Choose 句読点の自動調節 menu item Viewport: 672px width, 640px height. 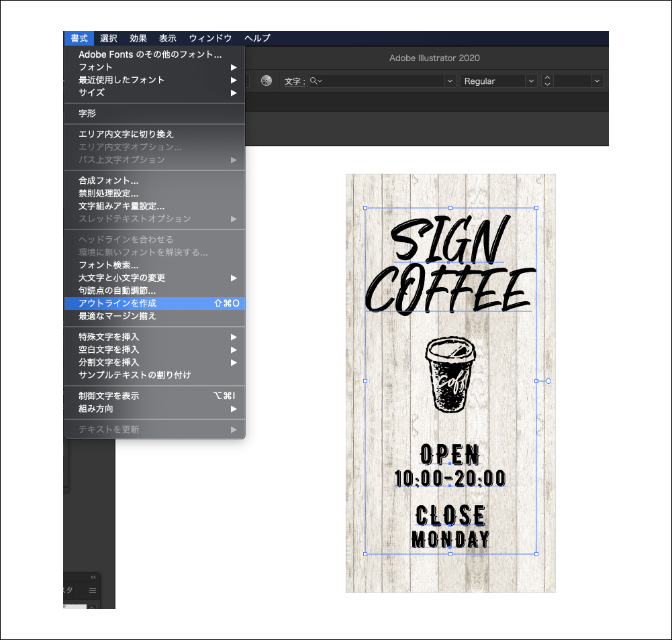[x=154, y=290]
